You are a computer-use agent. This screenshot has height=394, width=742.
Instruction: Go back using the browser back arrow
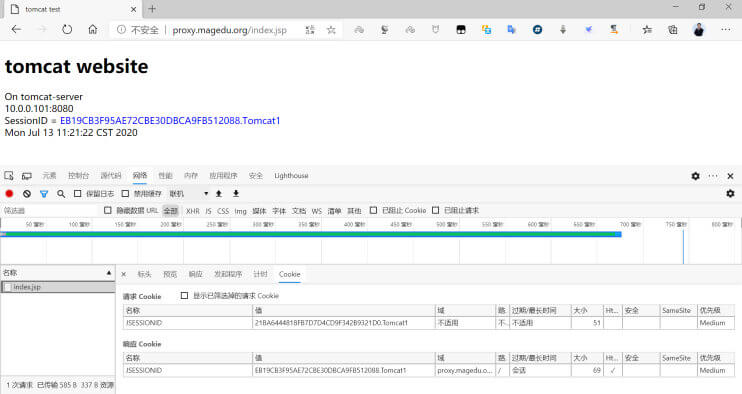click(16, 29)
